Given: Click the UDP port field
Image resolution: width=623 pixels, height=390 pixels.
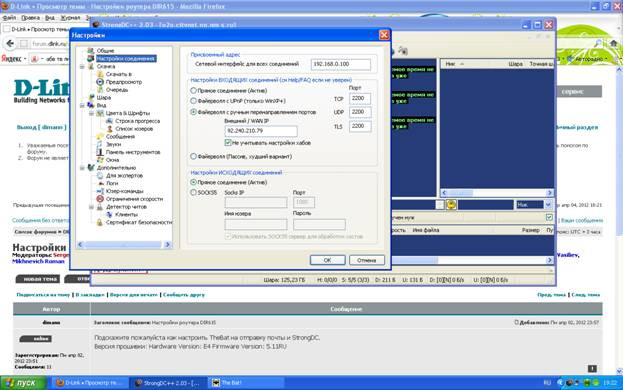Looking at the screenshot, I should pos(360,112).
